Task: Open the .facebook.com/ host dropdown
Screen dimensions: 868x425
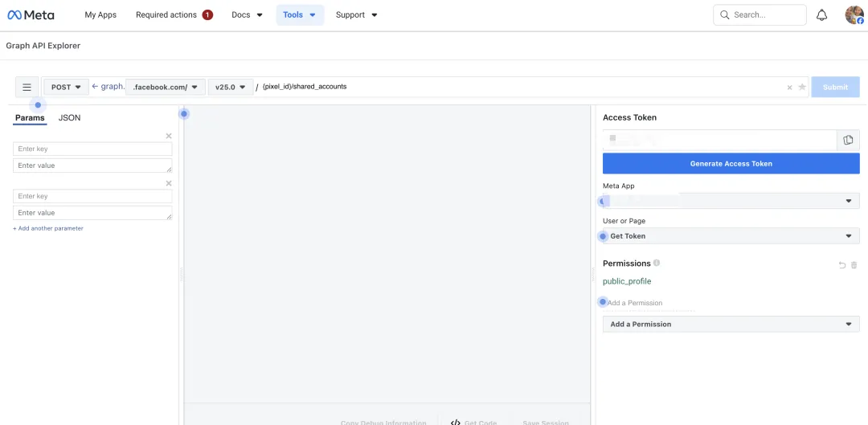Action: click(166, 87)
